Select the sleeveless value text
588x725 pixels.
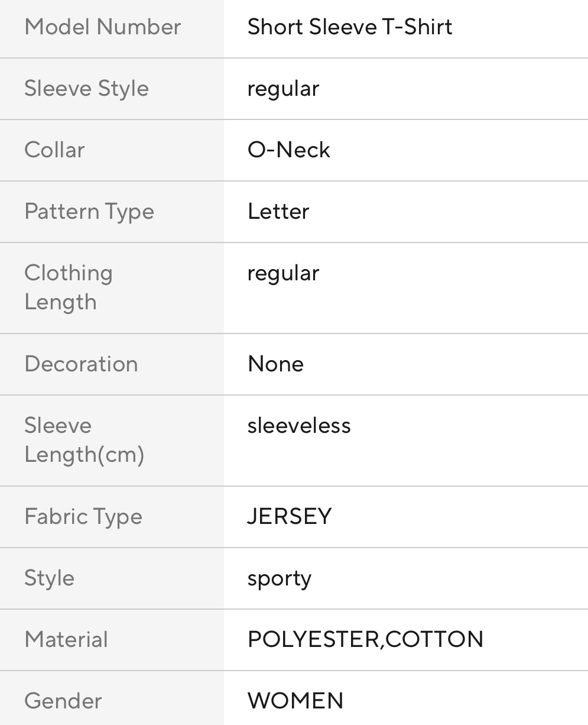click(x=299, y=426)
